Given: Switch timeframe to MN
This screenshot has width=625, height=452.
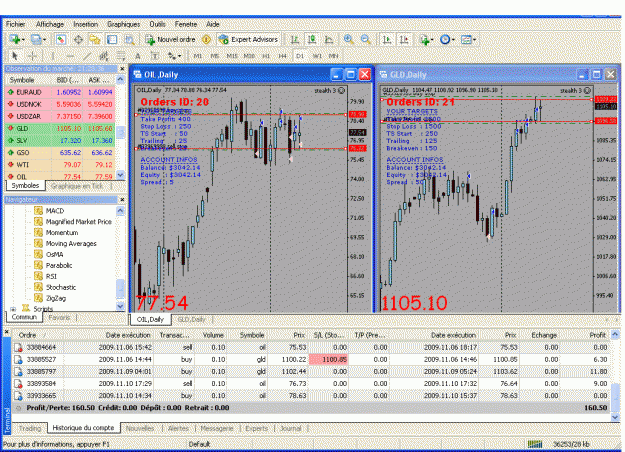Looking at the screenshot, I should pyautogui.click(x=333, y=56).
